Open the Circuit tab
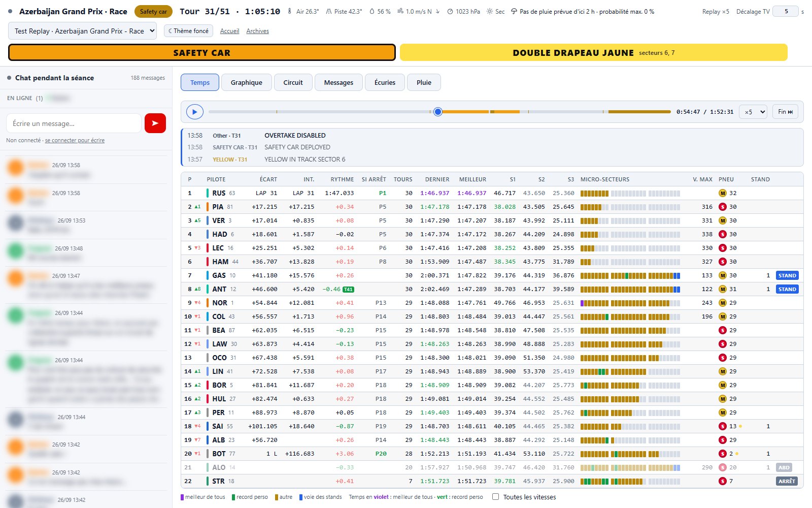 293,82
